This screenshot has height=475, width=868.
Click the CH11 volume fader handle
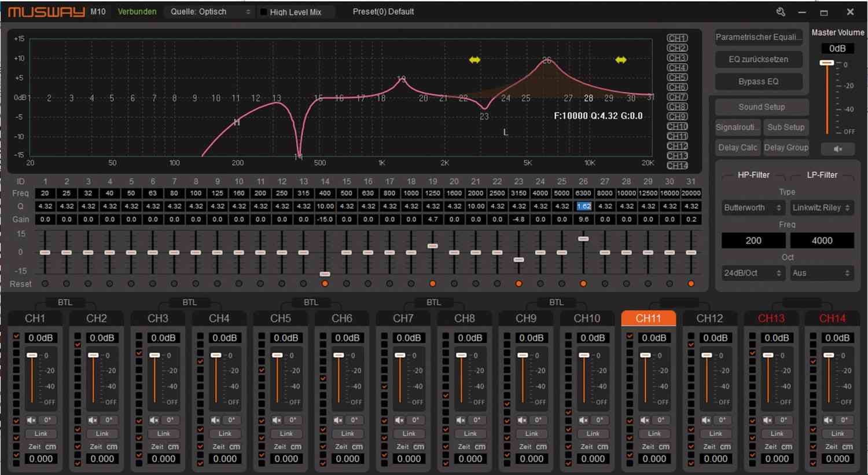click(645, 355)
